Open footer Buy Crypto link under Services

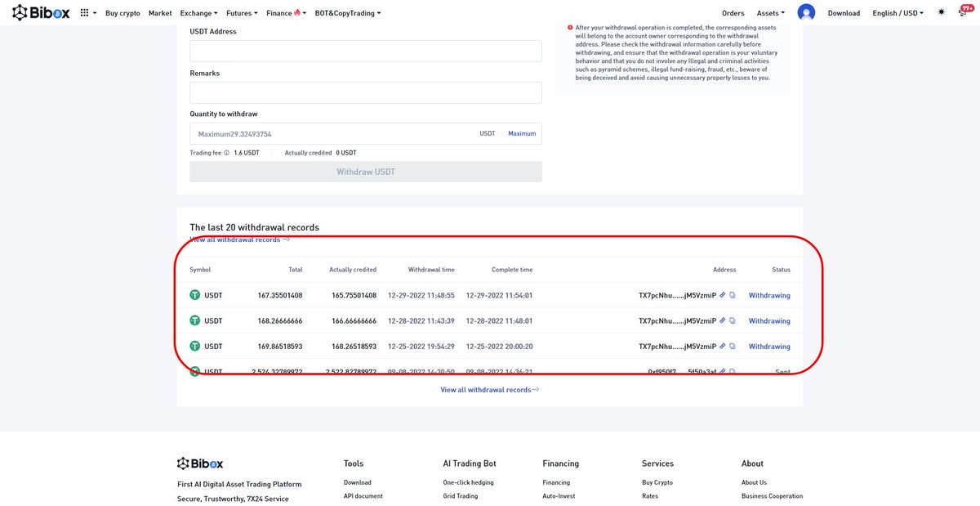pos(657,482)
